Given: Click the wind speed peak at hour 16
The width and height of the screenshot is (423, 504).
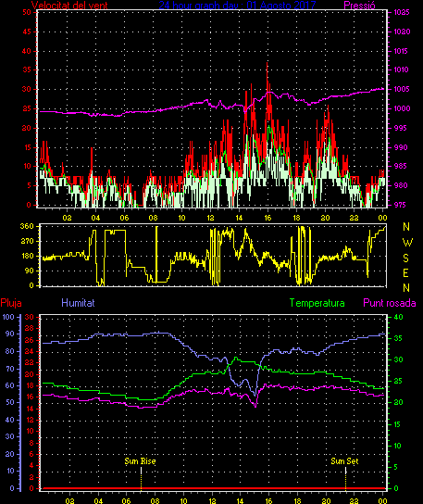Looking at the screenshot, I should click(267, 64).
